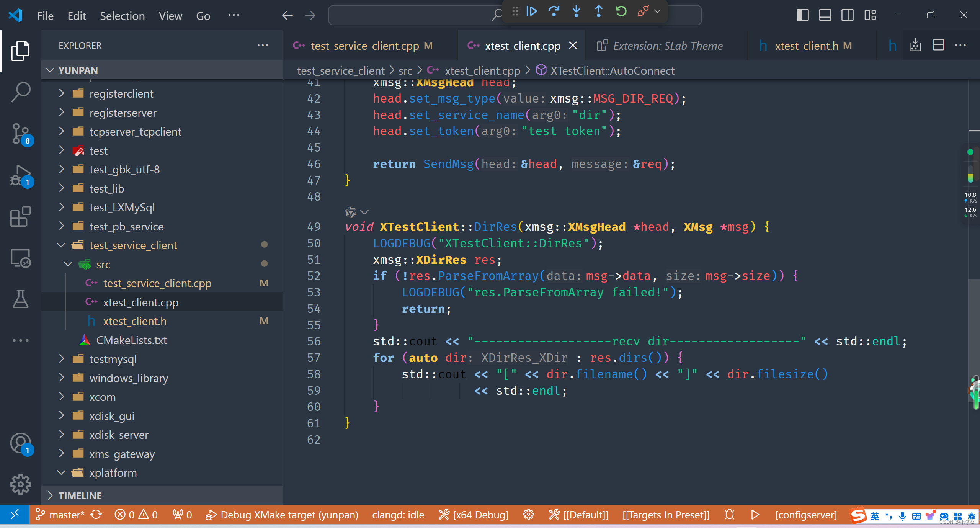
Task: Open the disconnect options dropdown arrow
Action: coord(657,11)
